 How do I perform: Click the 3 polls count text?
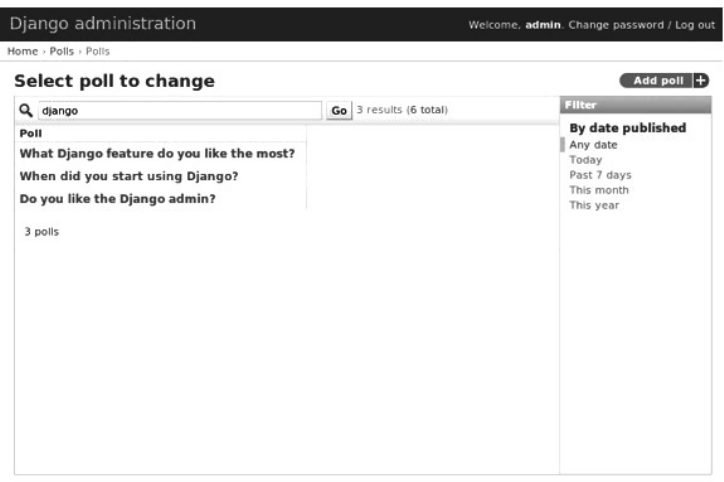point(42,232)
